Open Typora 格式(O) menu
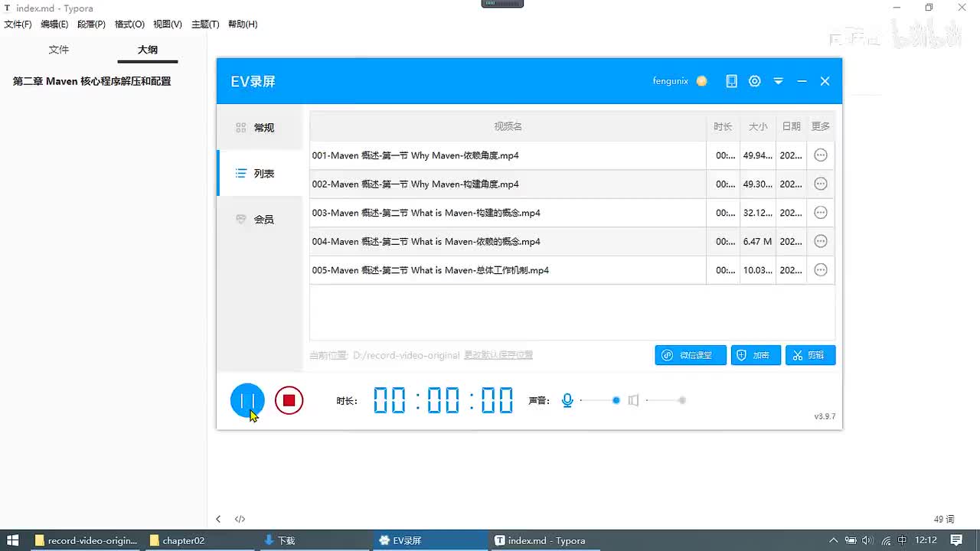Viewport: 980px width, 551px height. click(129, 24)
